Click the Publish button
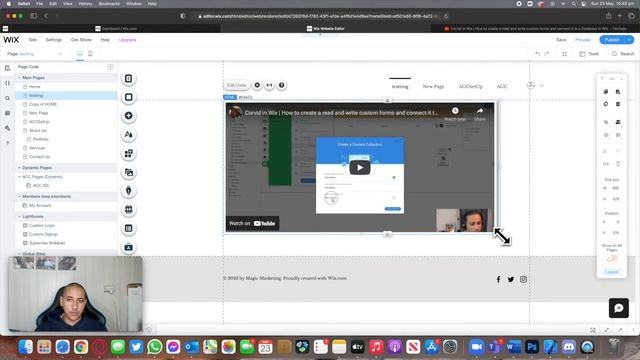Screen dimensions: 640x360 click(612, 40)
